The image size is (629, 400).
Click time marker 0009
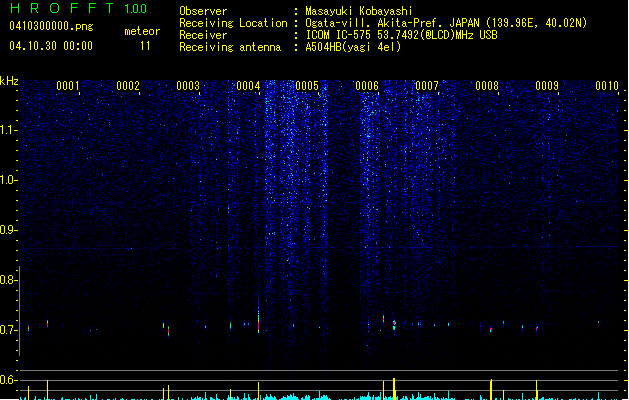[x=547, y=85]
